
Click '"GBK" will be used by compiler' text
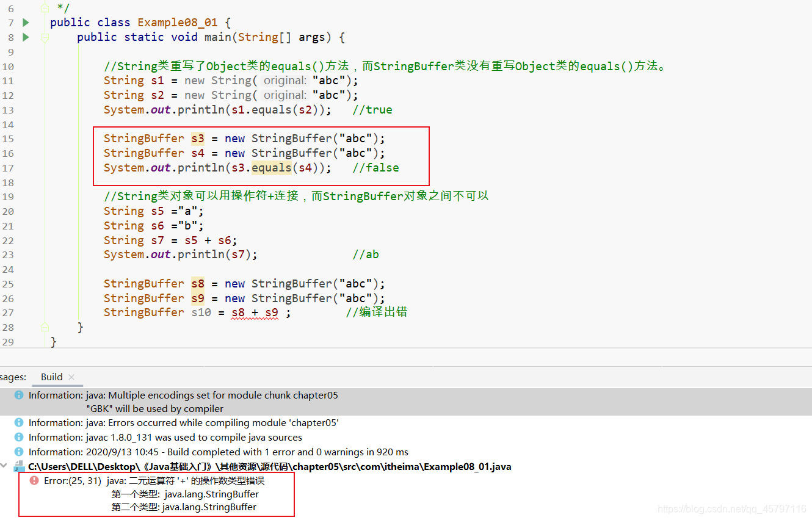(155, 409)
